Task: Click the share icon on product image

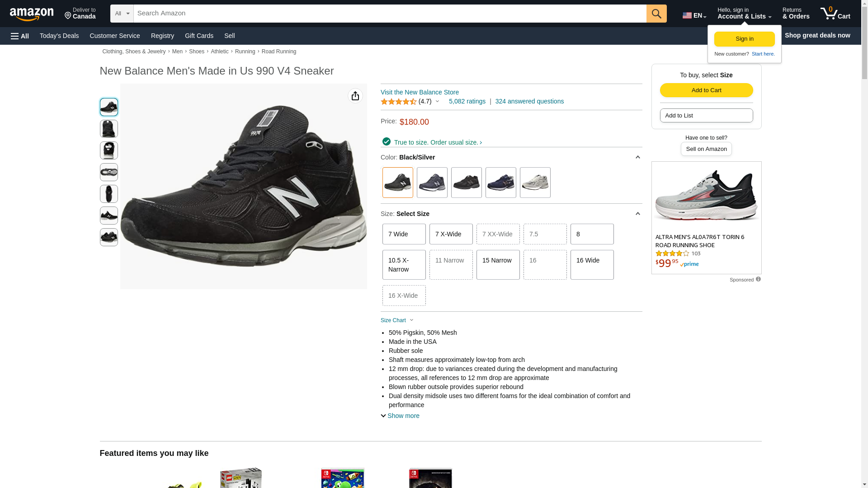Action: 355,96
